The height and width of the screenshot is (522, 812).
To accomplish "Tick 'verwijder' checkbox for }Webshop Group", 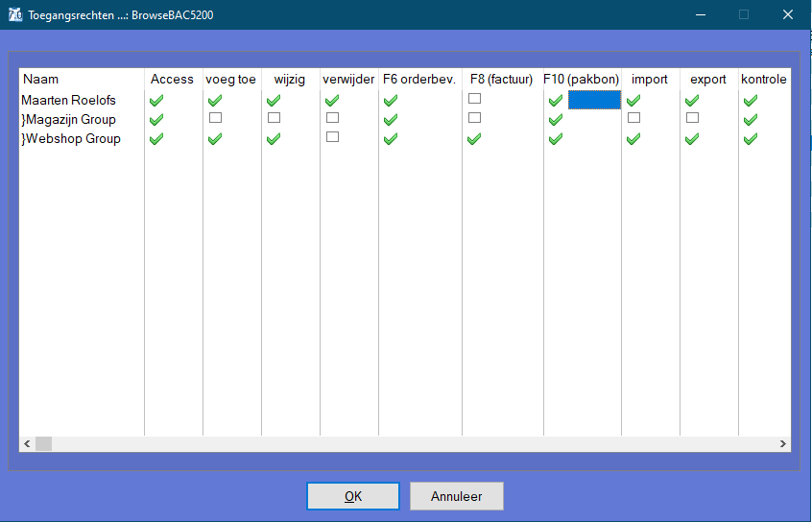I will pyautogui.click(x=332, y=137).
